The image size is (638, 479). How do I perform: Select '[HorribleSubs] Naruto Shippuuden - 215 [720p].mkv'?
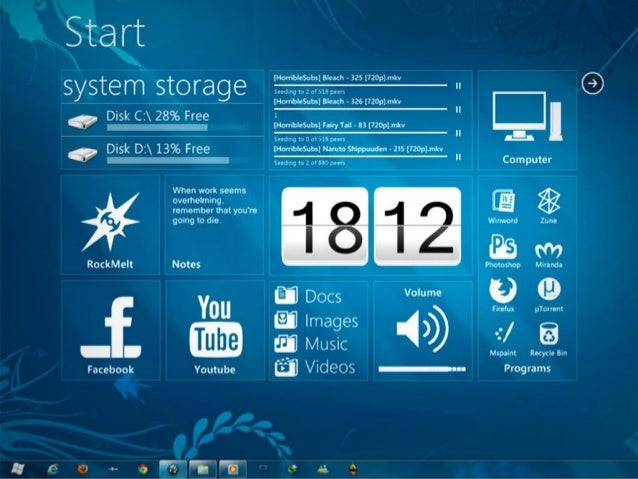(358, 149)
